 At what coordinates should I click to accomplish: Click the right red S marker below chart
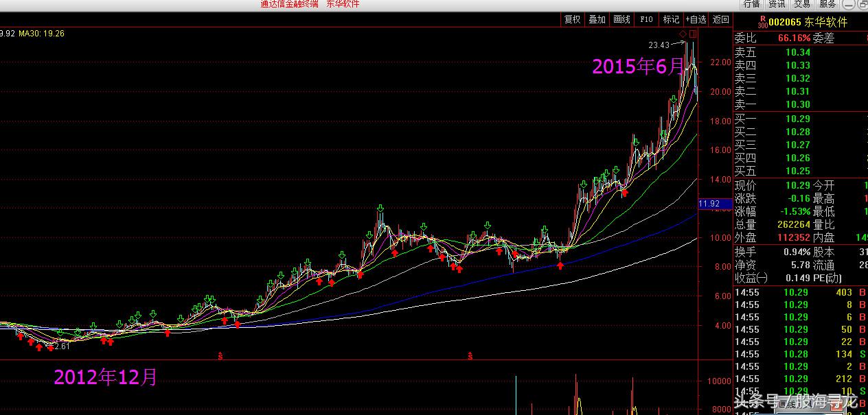point(470,355)
